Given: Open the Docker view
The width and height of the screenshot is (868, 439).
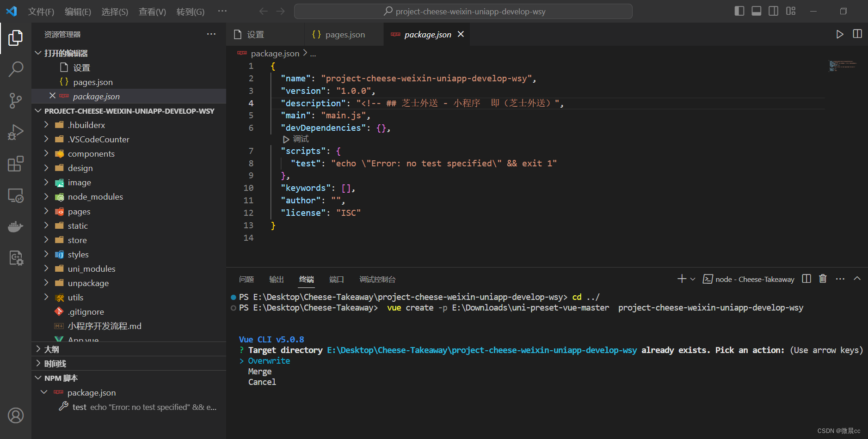Looking at the screenshot, I should click(x=16, y=226).
